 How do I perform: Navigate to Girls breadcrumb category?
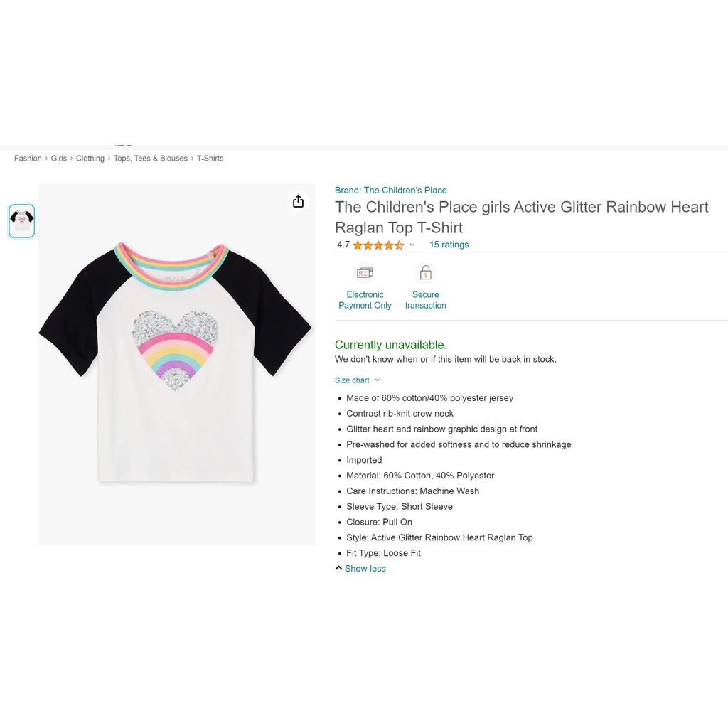[x=59, y=159]
